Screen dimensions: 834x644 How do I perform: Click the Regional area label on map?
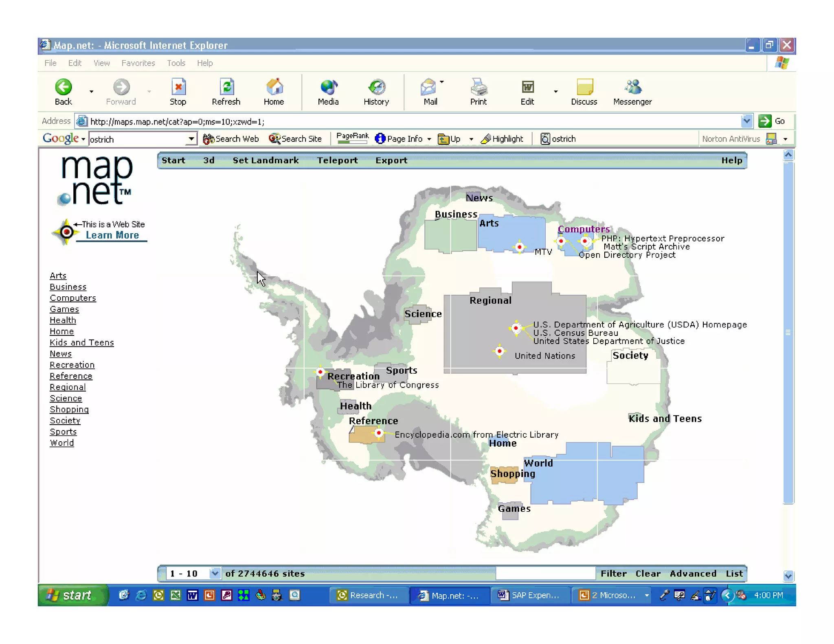coord(490,300)
